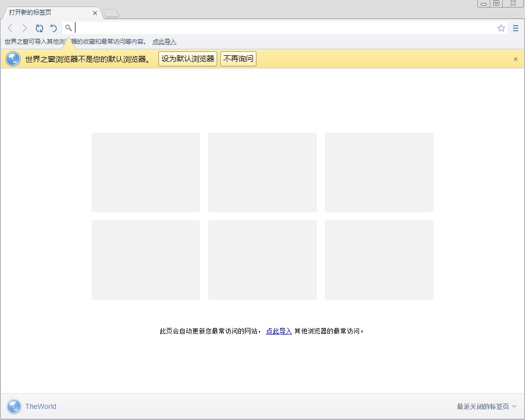Screen dimensions: 525x420
Task: Click 点此导入 link below the thumbnails
Action: tap(279, 331)
